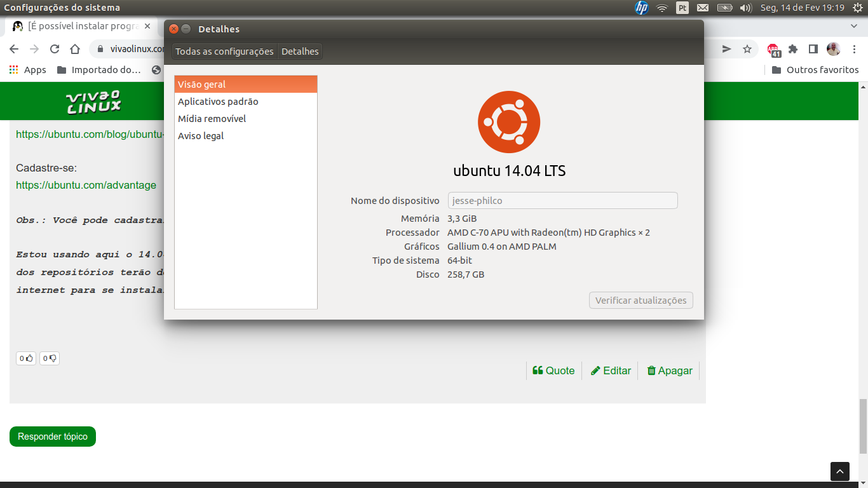The width and height of the screenshot is (868, 488).
Task: Expand the Chrome tab search chevron
Action: [854, 26]
